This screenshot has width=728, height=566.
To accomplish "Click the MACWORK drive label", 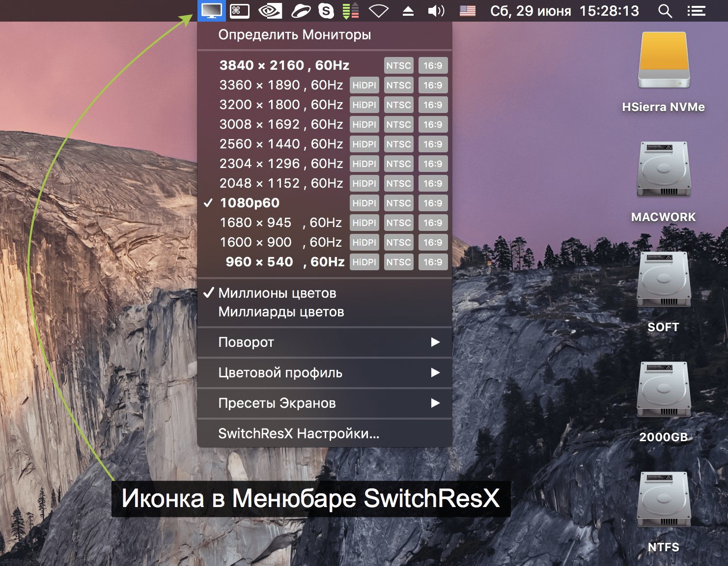I will (664, 217).
